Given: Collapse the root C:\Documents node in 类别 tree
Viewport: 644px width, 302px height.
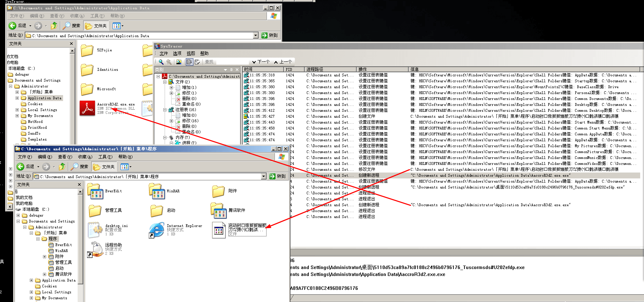Looking at the screenshot, I should point(158,76).
